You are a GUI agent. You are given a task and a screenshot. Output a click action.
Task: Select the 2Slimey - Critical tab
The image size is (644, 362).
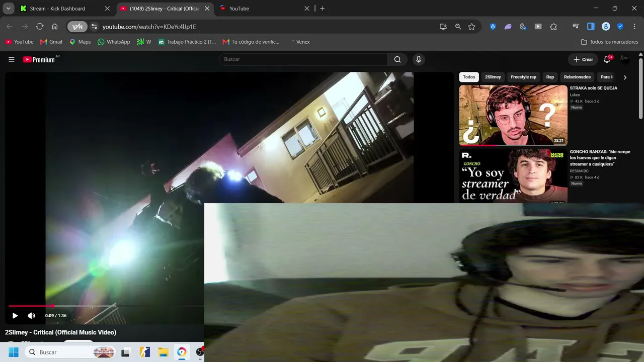pos(164,9)
